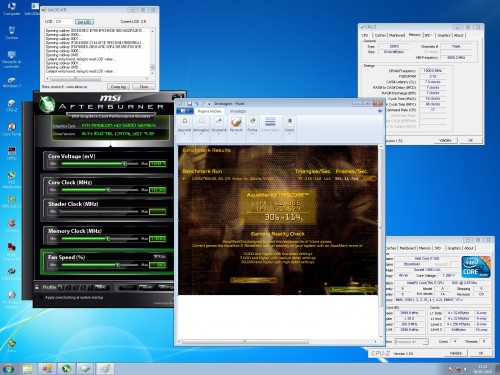Viewport: 500px width, 375px height.
Task: Switch to Graphics tab in the upper CPU-Z window
Action: pyautogui.click(x=443, y=35)
